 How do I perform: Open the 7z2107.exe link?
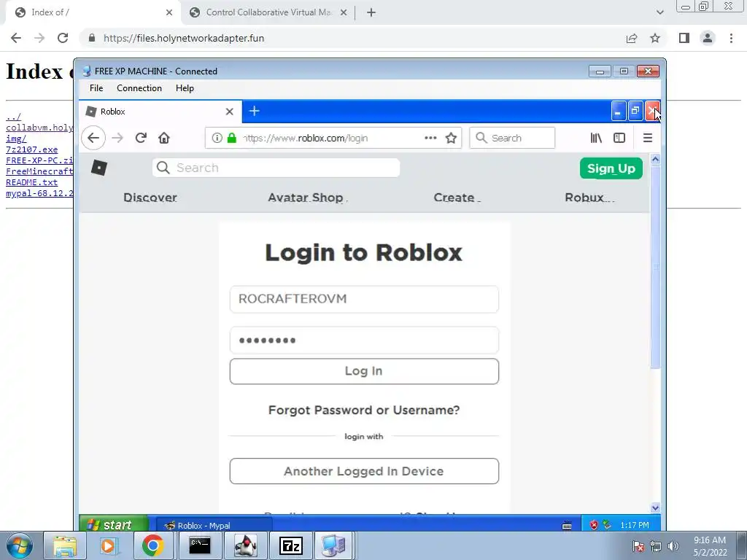pyautogui.click(x=31, y=149)
